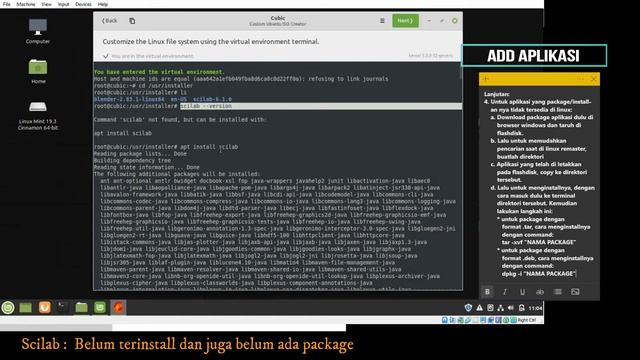Screen dimensions: 640x360
Task: Open the File menu of VirtualBox
Action: [7, 4]
